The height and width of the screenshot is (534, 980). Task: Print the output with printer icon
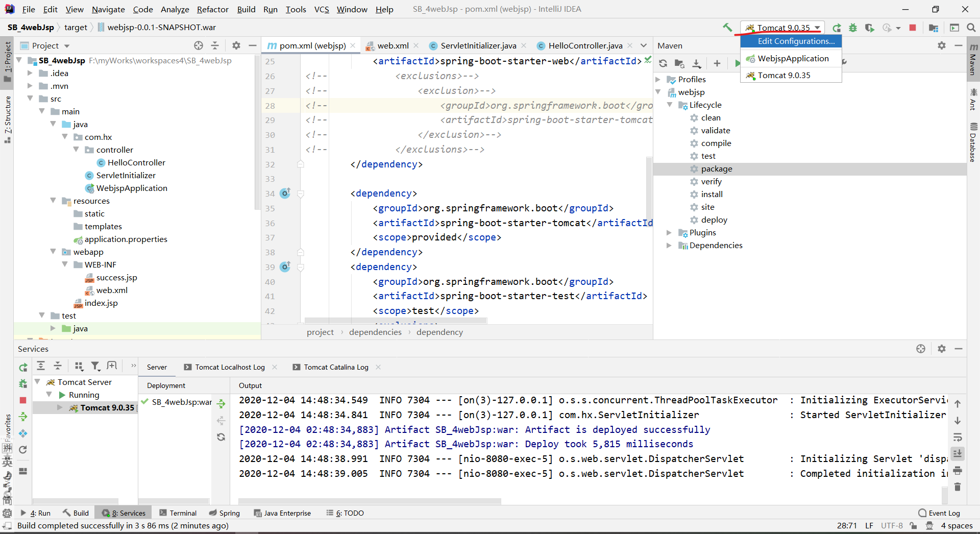point(958,470)
